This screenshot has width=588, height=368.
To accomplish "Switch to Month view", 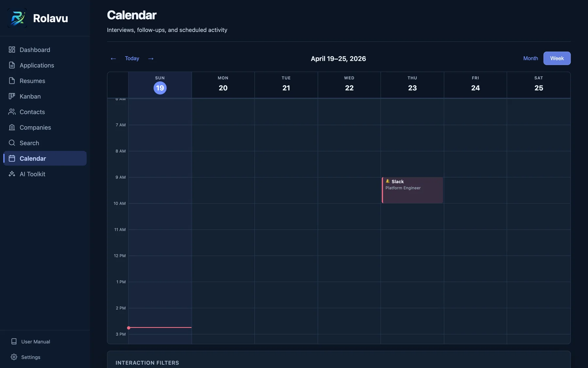I will click(530, 58).
